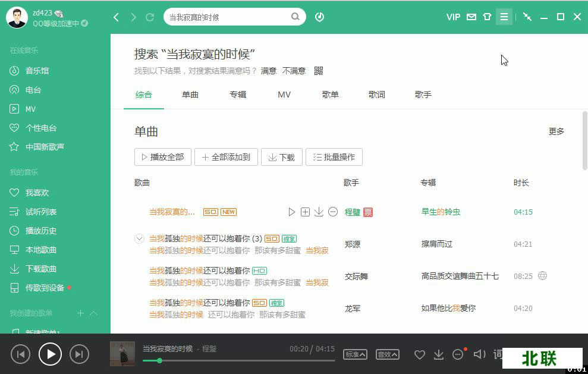Switch to mini mode with the arrows icon

[x=527, y=17]
